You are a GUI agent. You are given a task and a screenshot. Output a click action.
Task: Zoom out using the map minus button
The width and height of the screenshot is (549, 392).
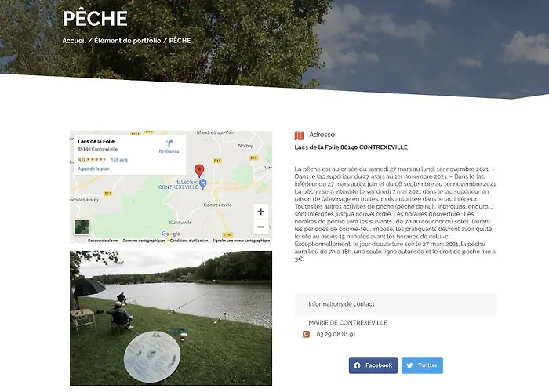(261, 227)
